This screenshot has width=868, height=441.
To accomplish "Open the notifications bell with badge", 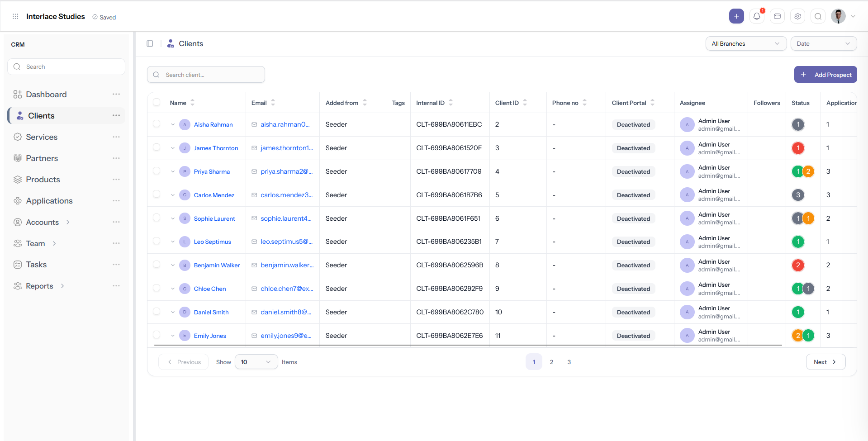I will point(757,16).
